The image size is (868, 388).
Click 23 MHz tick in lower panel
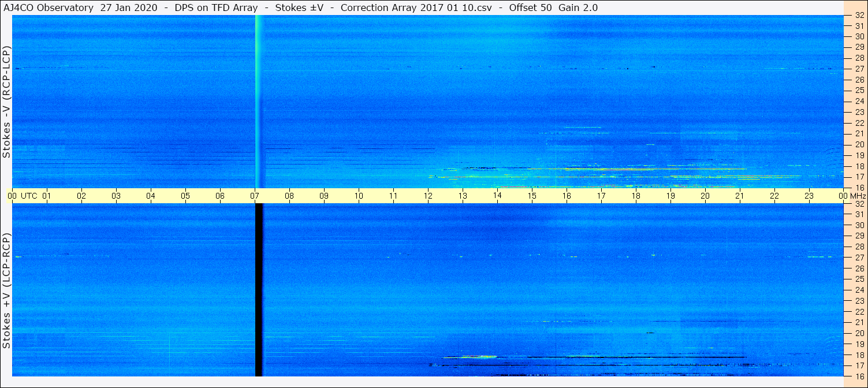point(859,301)
